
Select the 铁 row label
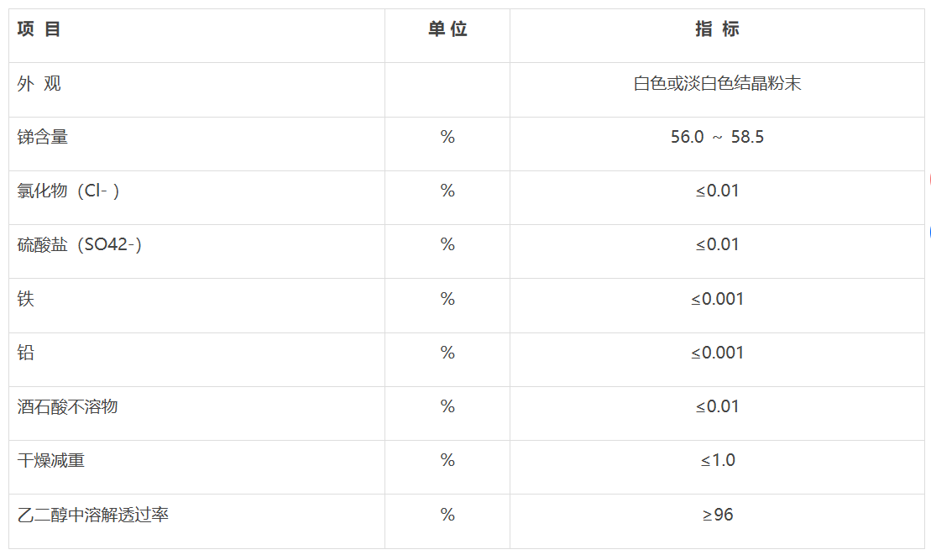pyautogui.click(x=25, y=299)
